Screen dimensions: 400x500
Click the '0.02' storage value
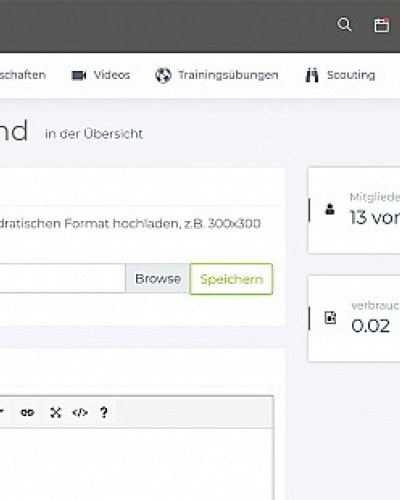click(x=370, y=326)
